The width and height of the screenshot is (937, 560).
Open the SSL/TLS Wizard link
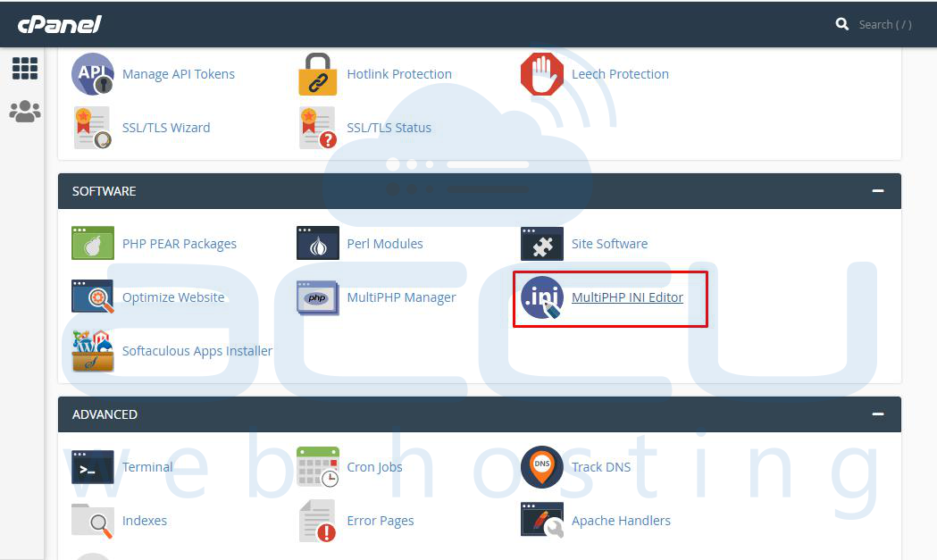(x=166, y=128)
